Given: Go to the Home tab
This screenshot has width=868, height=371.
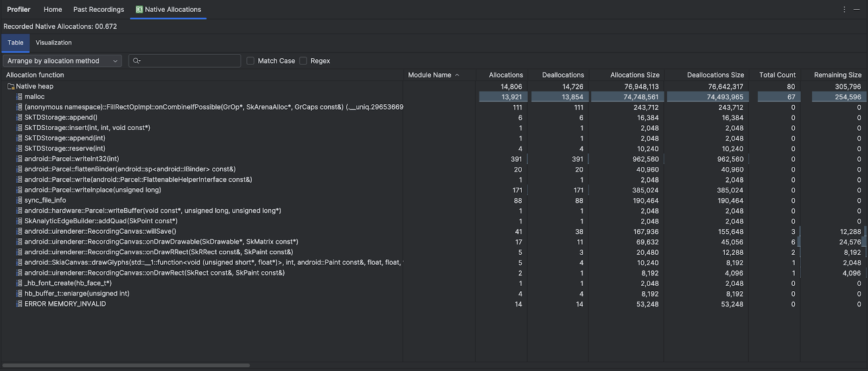Looking at the screenshot, I should point(53,9).
